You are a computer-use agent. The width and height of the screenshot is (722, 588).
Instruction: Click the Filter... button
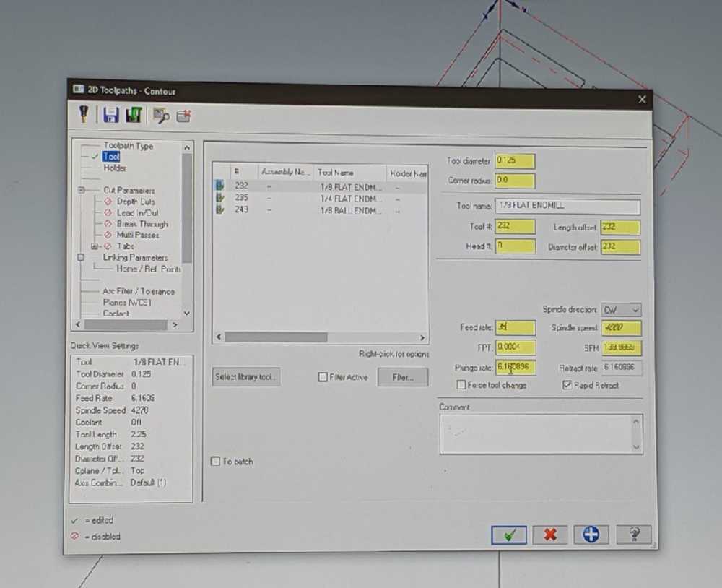(x=402, y=377)
